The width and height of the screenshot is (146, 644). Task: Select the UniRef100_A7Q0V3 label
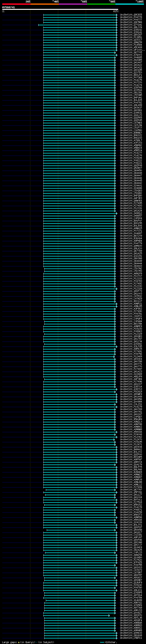coord(131,55)
